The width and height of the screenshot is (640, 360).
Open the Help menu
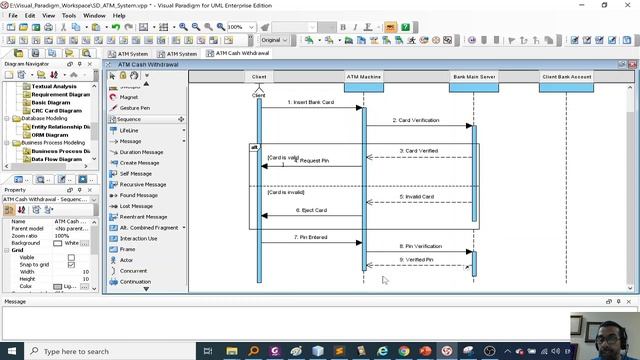point(119,16)
